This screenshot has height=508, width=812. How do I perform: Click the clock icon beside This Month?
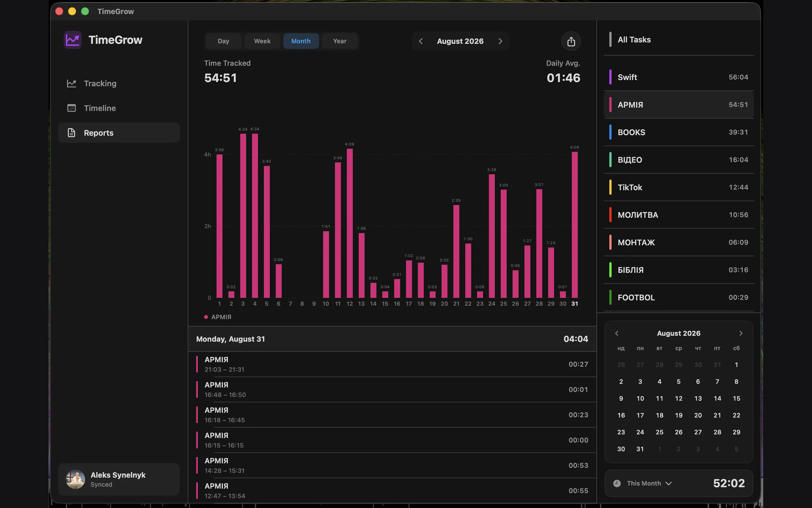[x=617, y=483]
